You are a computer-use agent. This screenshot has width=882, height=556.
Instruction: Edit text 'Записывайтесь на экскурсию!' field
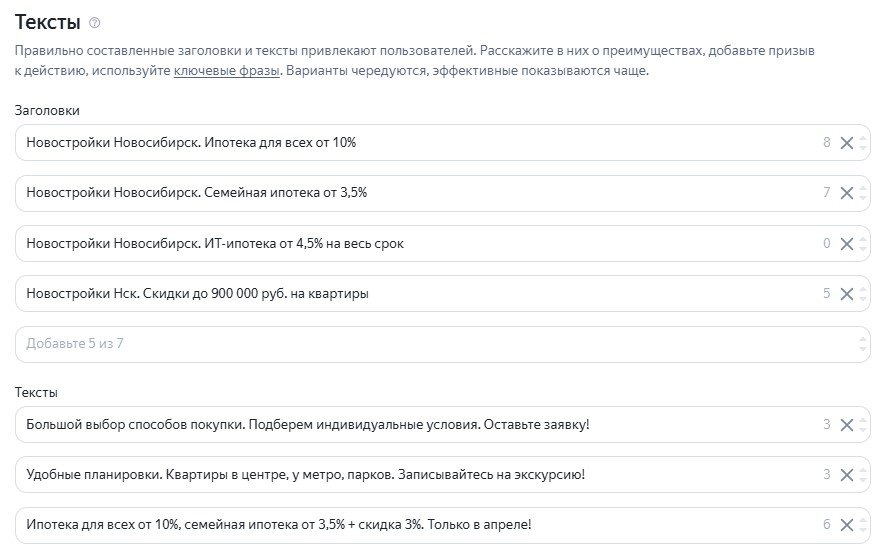(442, 474)
